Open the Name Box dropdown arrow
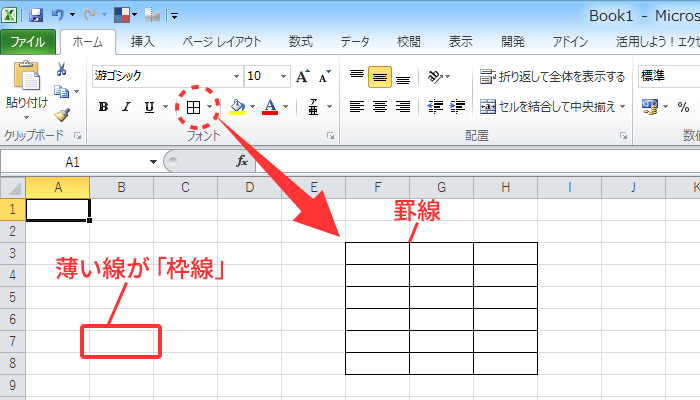 [x=153, y=162]
